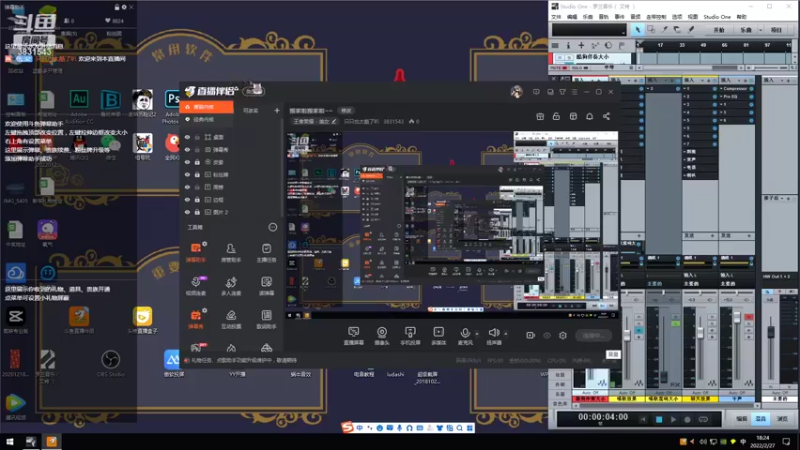The image size is (800, 450).
Task: Open the 浏览 browser in Studio One
Action: pyautogui.click(x=781, y=419)
